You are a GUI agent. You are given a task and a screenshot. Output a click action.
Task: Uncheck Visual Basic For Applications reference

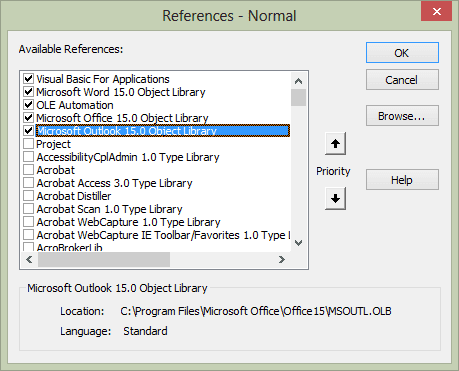tap(29, 79)
